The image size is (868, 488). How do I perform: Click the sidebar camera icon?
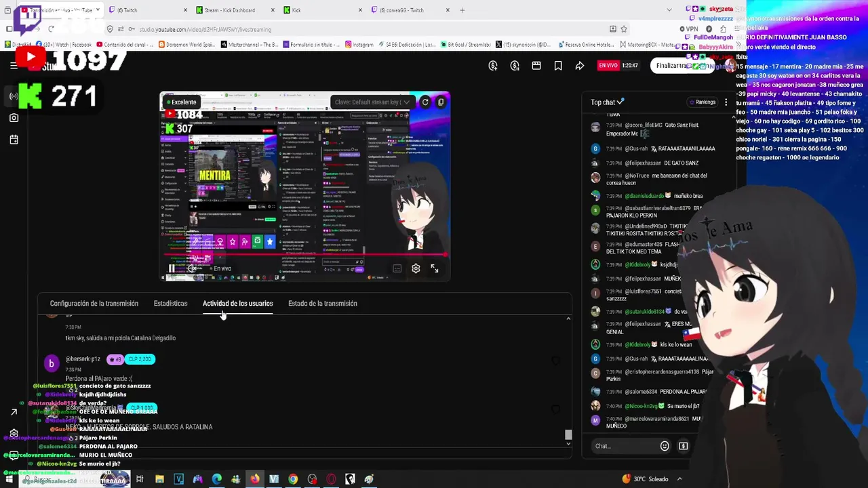(14, 118)
